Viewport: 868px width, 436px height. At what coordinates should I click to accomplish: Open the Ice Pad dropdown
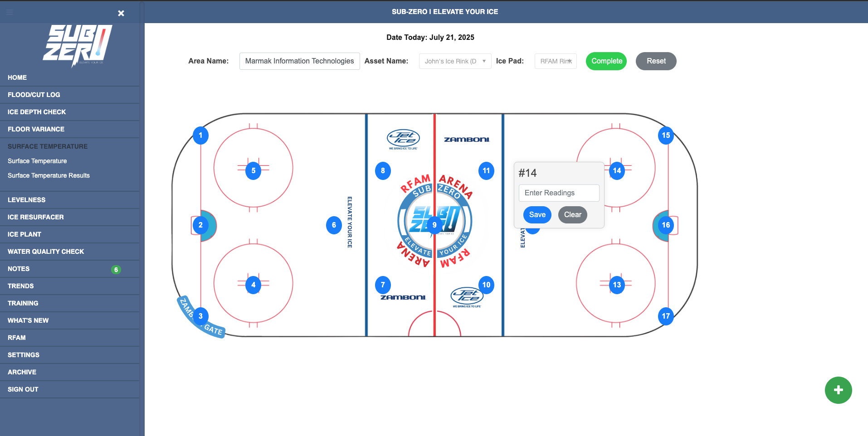(556, 61)
